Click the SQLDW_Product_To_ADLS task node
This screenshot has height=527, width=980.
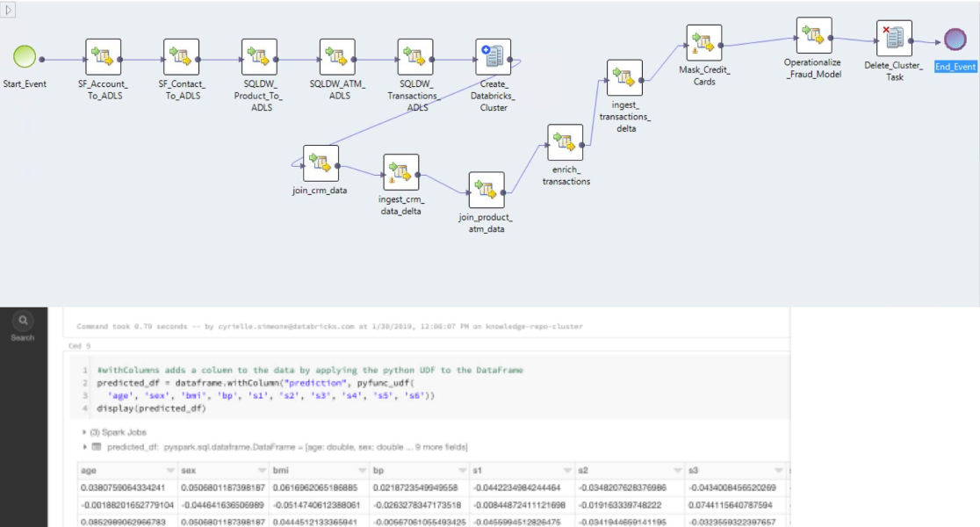pyautogui.click(x=259, y=57)
